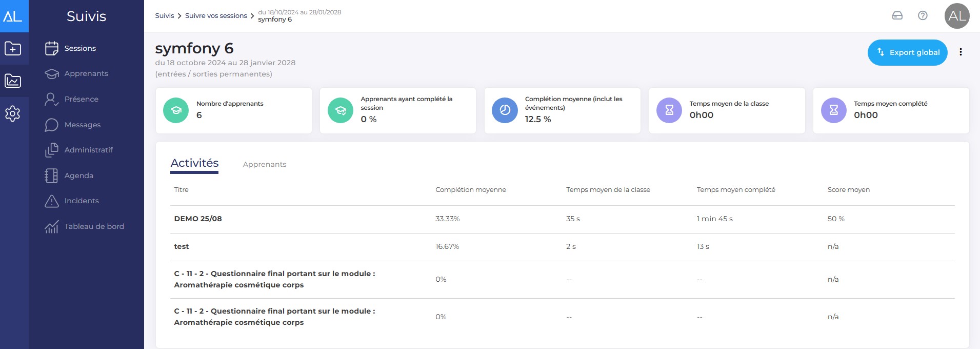The width and height of the screenshot is (980, 349).
Task: Click the Administratif documents icon
Action: 52,150
